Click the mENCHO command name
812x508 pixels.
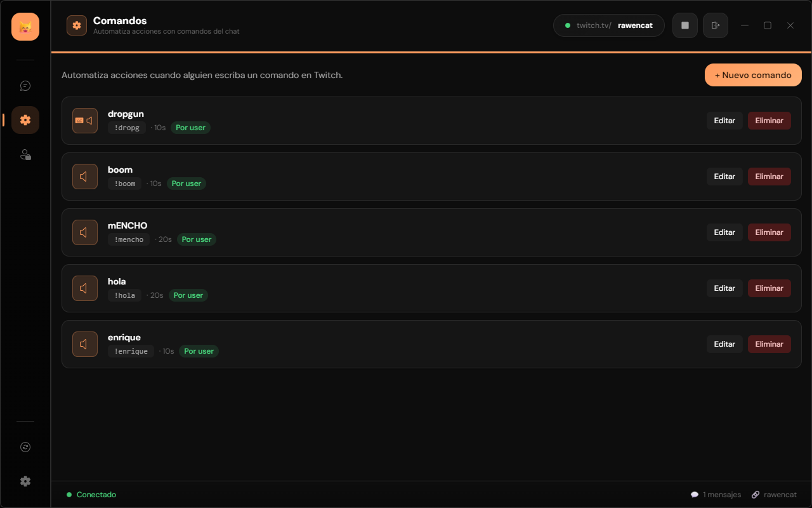point(128,225)
